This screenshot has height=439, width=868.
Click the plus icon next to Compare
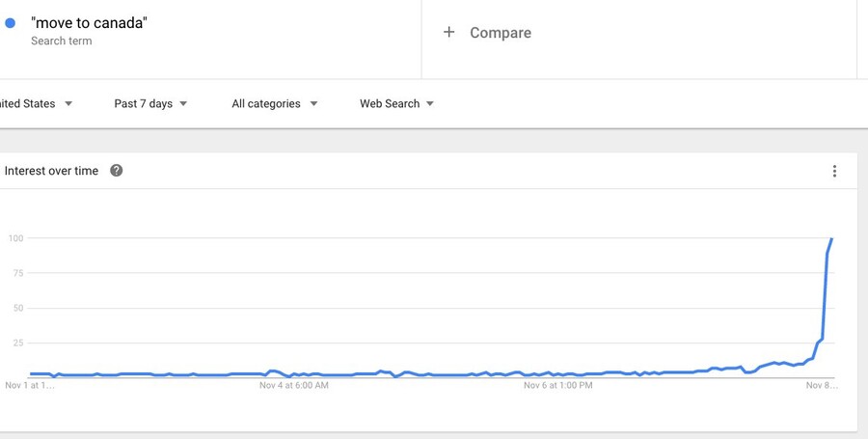tap(448, 32)
